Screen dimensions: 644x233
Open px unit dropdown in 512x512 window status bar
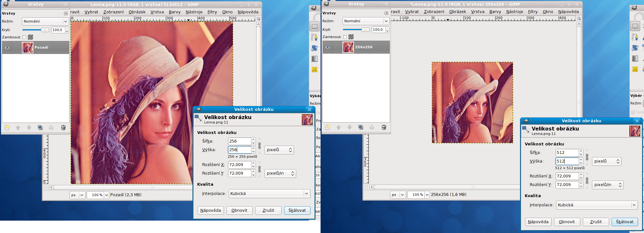coord(77,195)
